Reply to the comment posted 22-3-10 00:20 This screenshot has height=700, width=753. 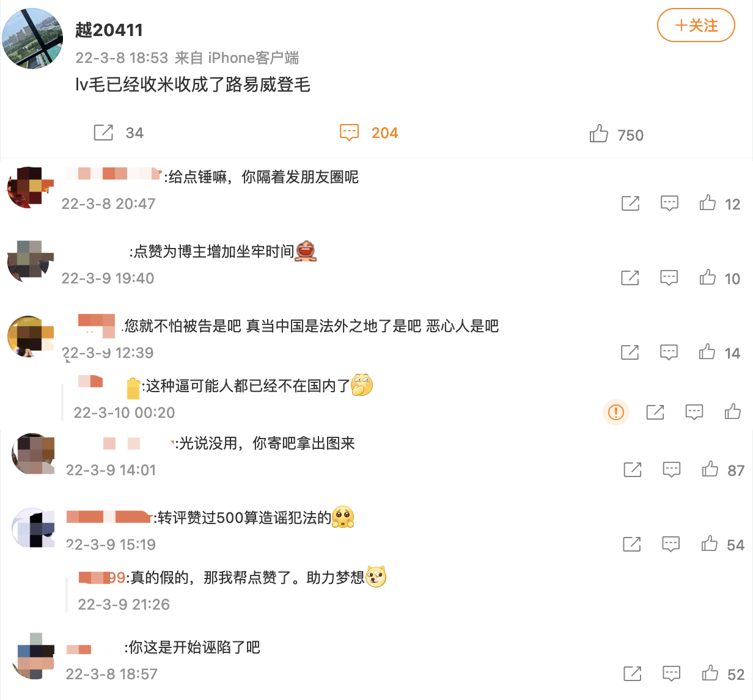694,412
